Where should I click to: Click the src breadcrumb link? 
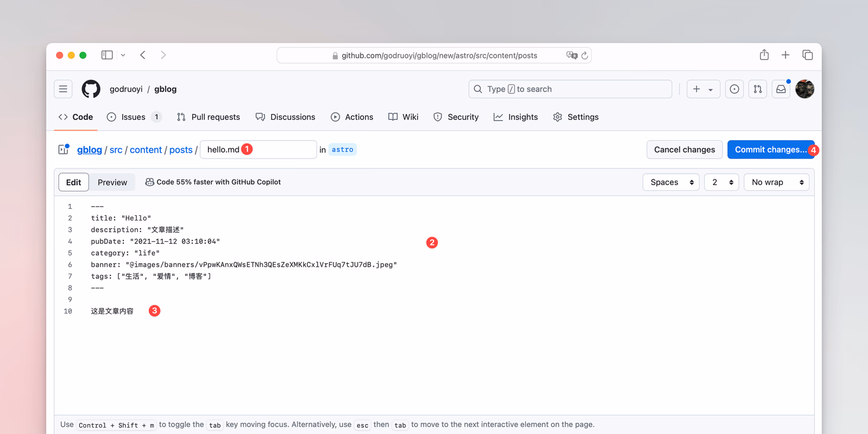tap(116, 149)
